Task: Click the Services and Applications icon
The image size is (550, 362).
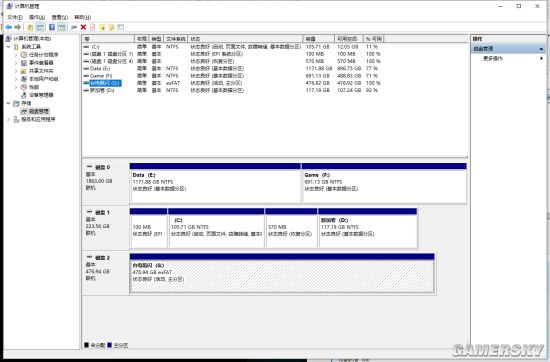Action: point(16,119)
